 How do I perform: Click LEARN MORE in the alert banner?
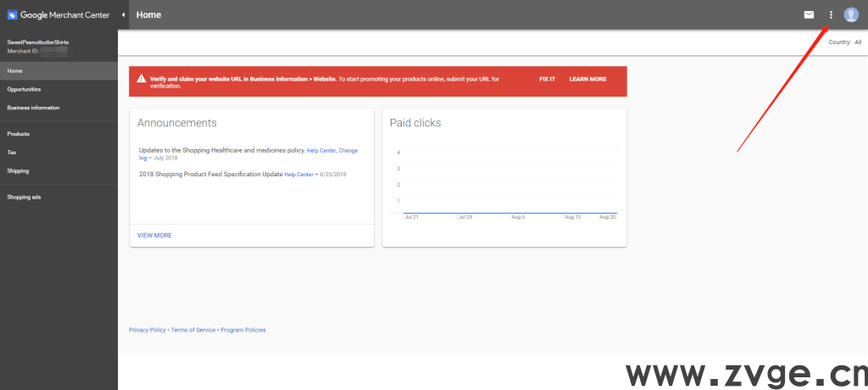[587, 79]
